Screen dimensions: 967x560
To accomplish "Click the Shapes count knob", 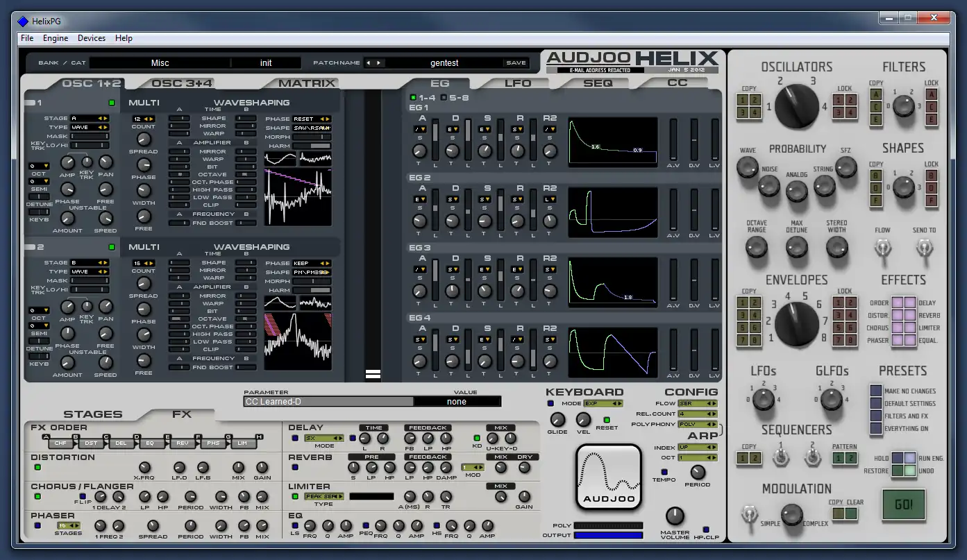I will [x=903, y=187].
